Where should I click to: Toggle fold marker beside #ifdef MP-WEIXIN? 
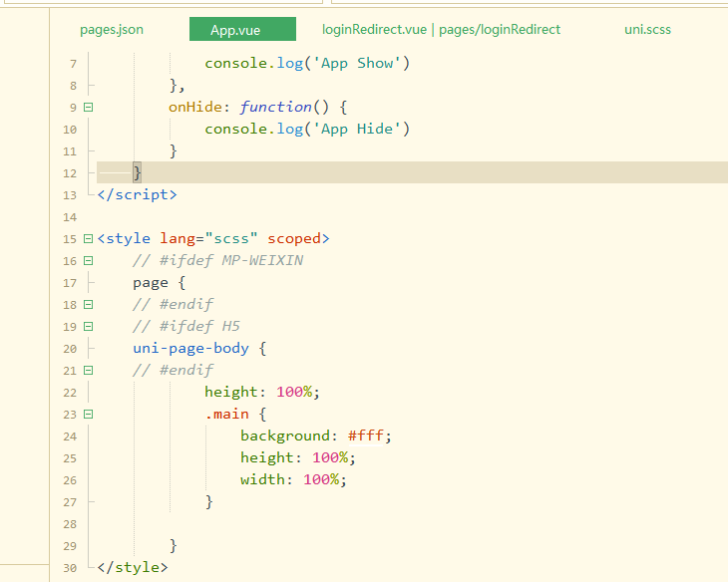click(89, 261)
